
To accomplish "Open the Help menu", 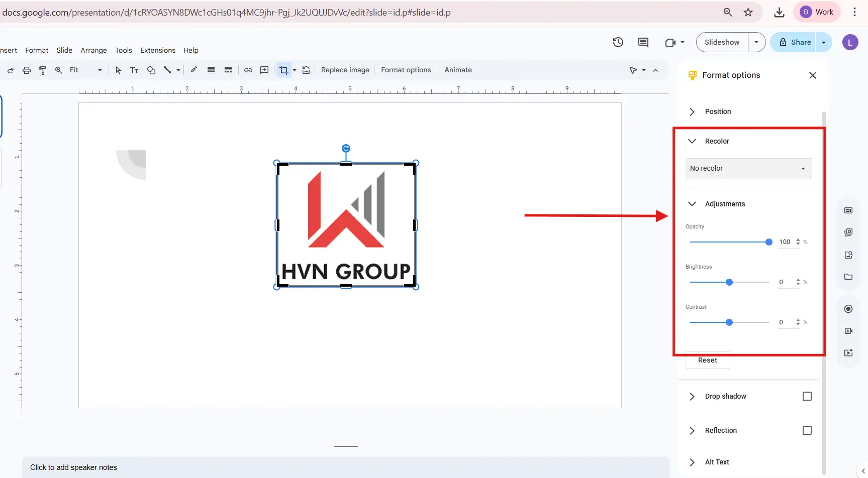I will pyautogui.click(x=191, y=50).
